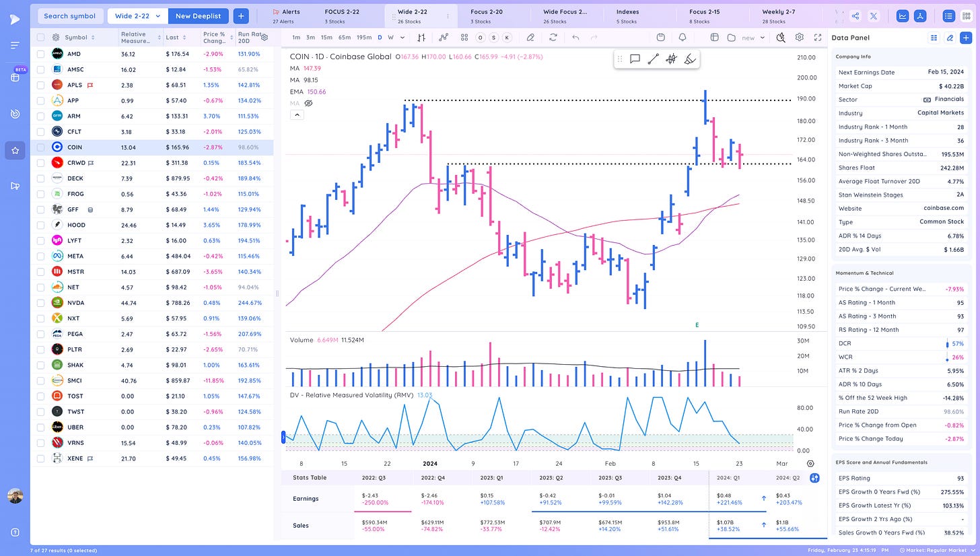
Task: Sort by Symbol column
Action: click(79, 38)
